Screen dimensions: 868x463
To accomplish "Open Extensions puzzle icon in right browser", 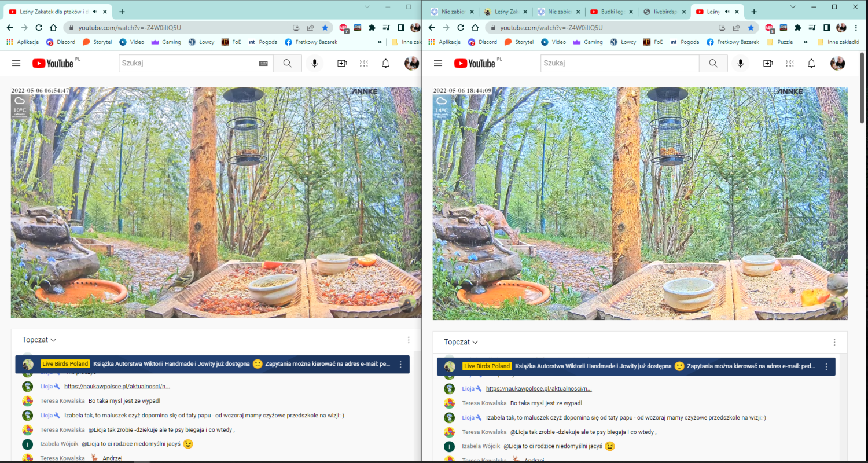I will click(798, 27).
